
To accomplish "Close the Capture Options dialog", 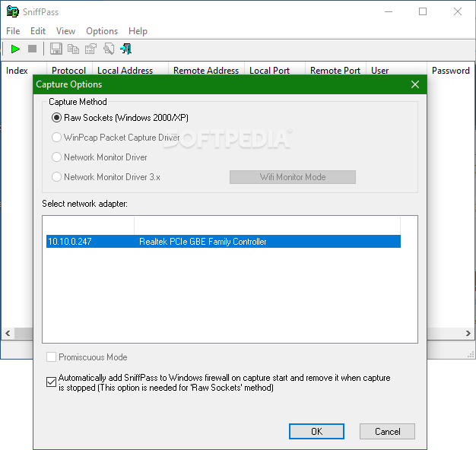I will tap(415, 84).
